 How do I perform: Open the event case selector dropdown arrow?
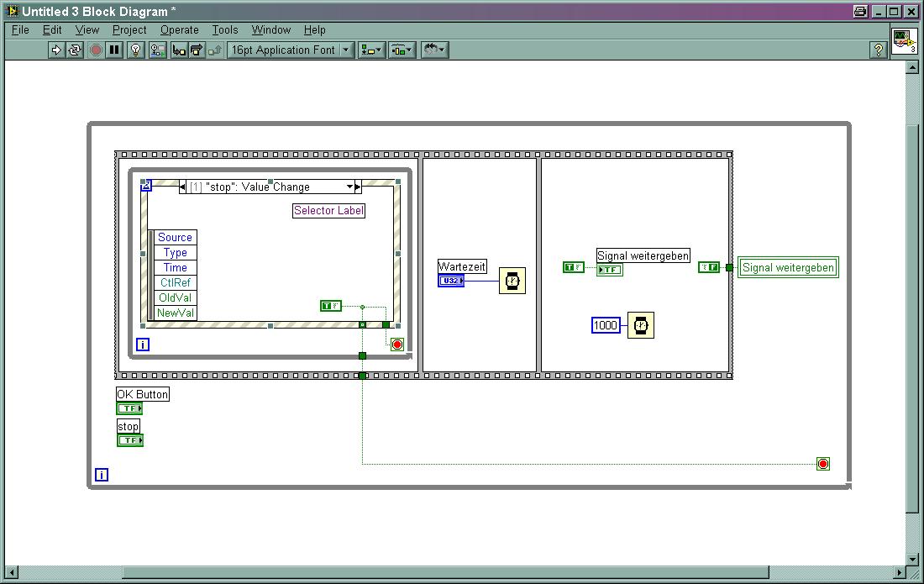(349, 187)
